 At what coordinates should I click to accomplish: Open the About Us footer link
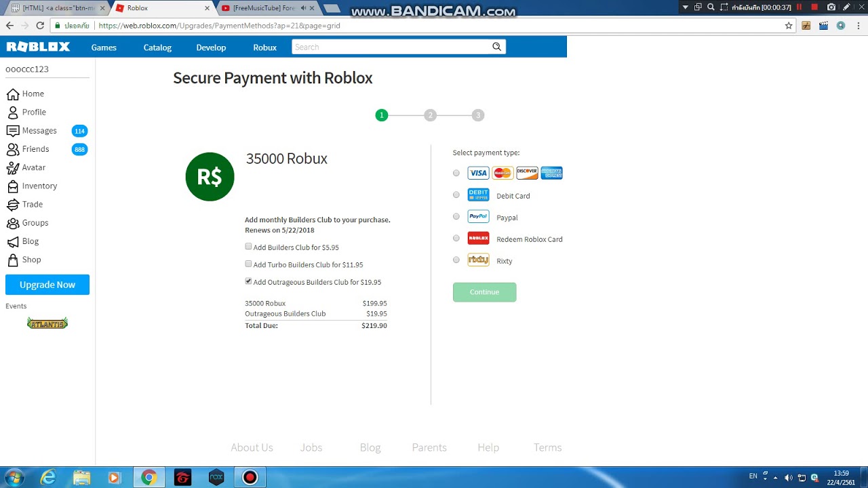point(252,447)
